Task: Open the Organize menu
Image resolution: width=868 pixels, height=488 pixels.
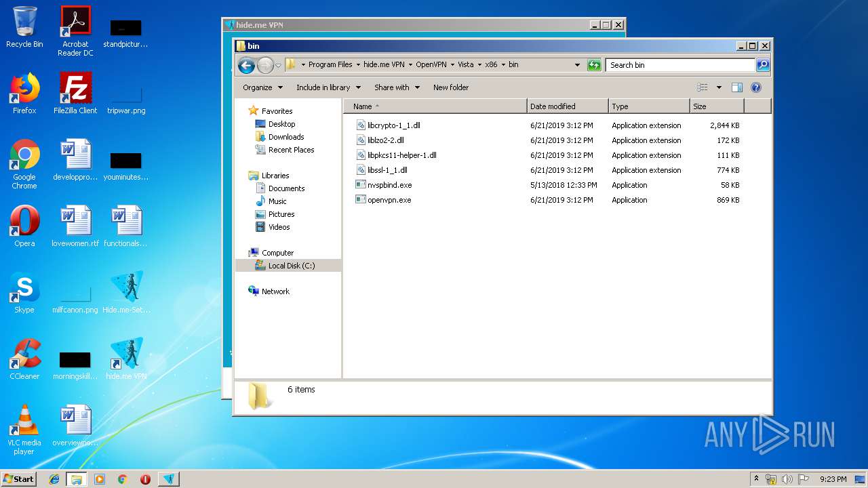Action: [262, 87]
